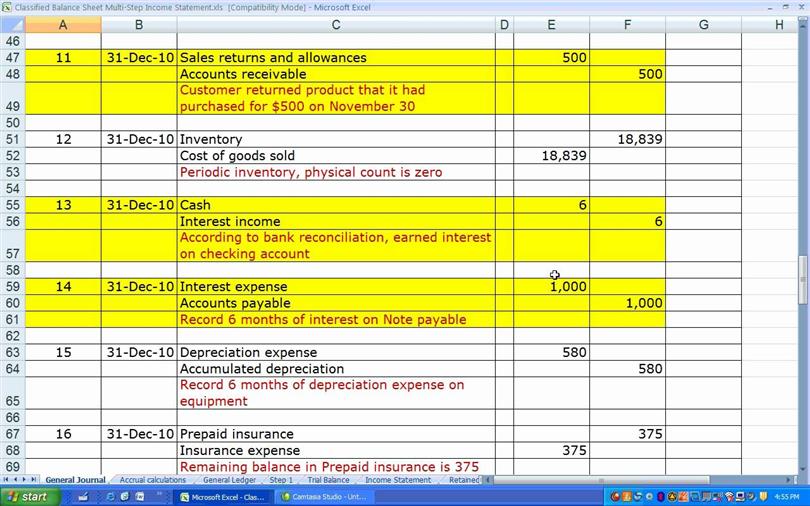The height and width of the screenshot is (506, 810).
Task: Select the 1,000 credit for Accounts payable
Action: pos(627,303)
